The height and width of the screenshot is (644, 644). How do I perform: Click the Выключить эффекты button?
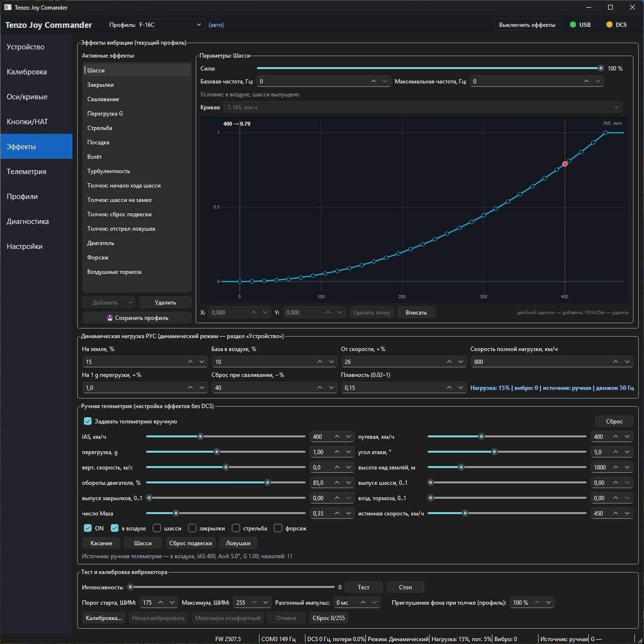(527, 24)
